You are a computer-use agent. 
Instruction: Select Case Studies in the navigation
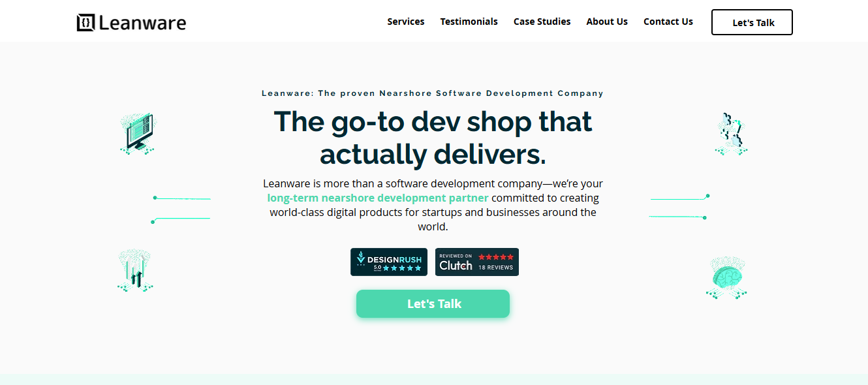point(542,21)
